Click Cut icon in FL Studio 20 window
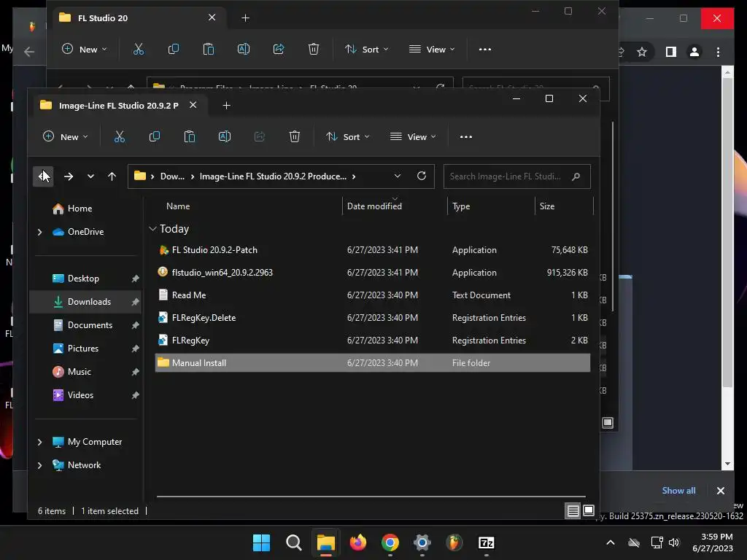This screenshot has width=747, height=560. tap(139, 49)
